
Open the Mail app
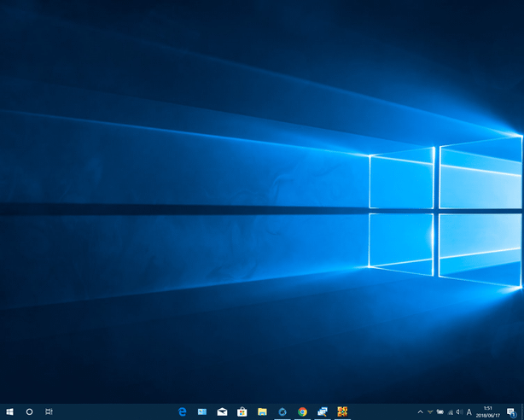[x=222, y=411]
